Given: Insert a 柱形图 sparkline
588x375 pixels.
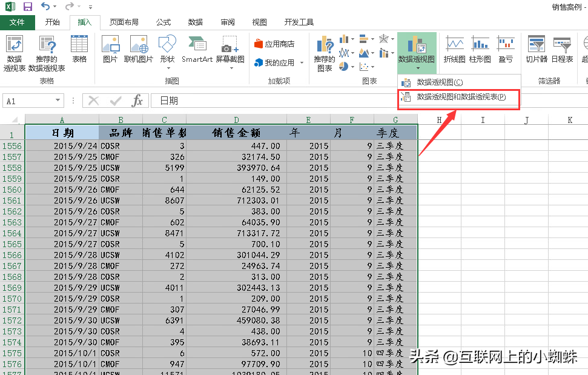Looking at the screenshot, I should coord(480,49).
